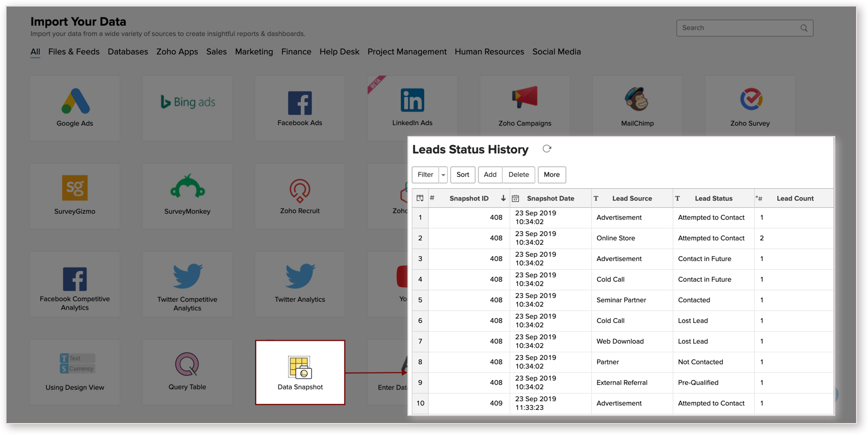Viewport: 868px width, 435px height.
Task: Click the number type icon beside Lead Count
Action: [x=759, y=198]
